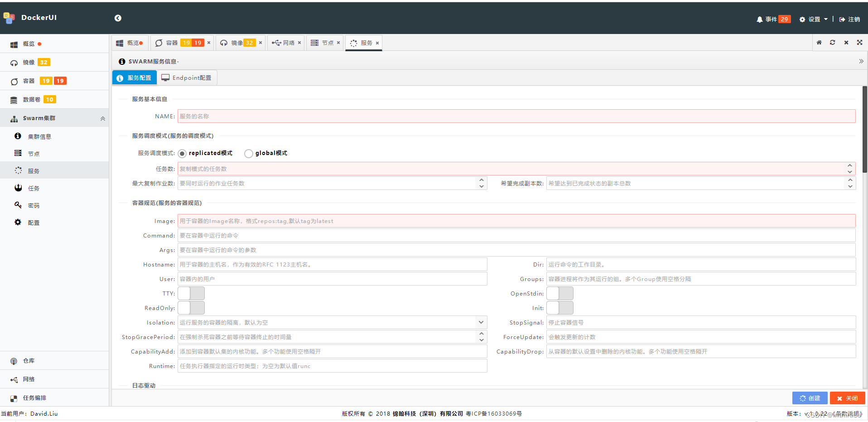The height and width of the screenshot is (422, 868).
Task: Increase StopGracePeriod spinner value
Action: (482, 334)
